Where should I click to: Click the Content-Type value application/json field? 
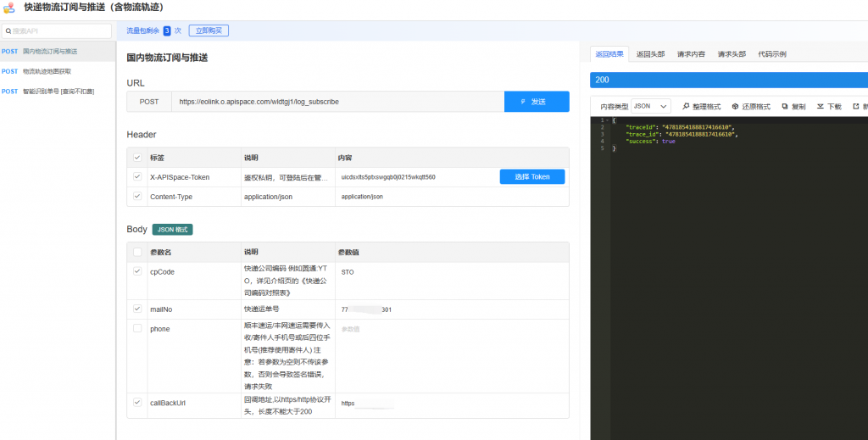tap(452, 197)
